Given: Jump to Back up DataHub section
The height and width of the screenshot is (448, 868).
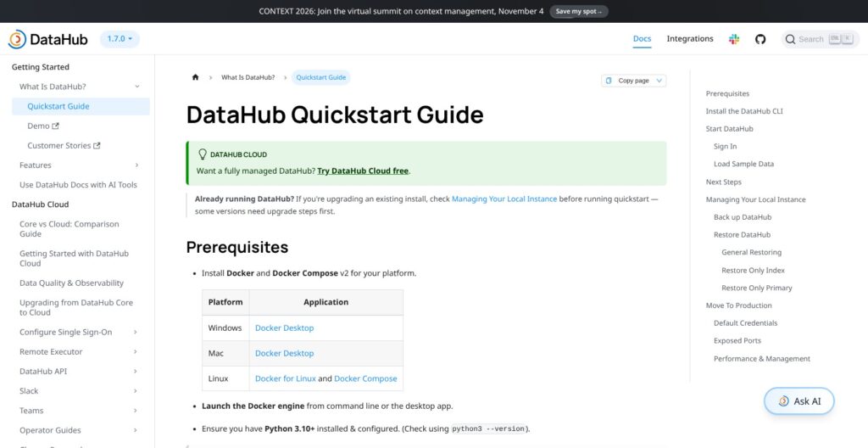Looking at the screenshot, I should click(x=743, y=217).
